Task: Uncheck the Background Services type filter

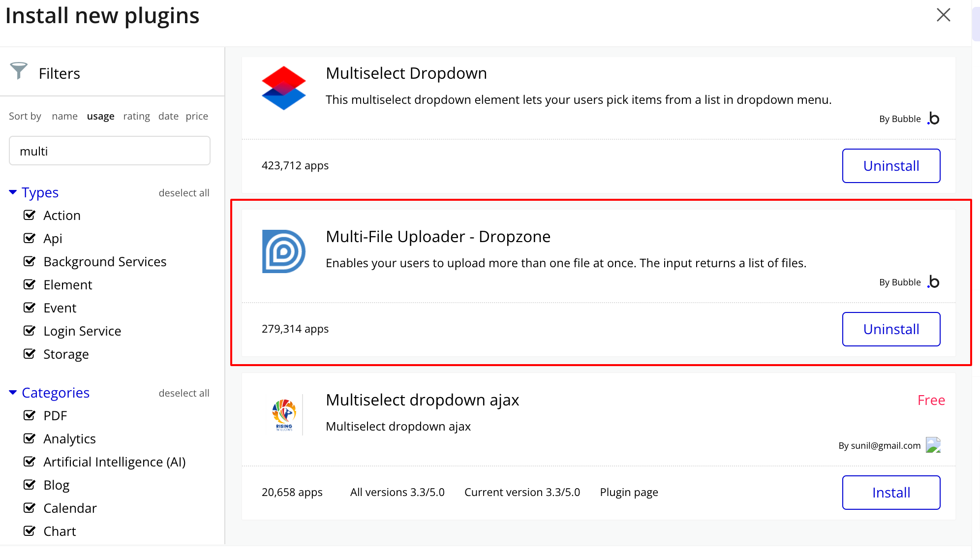Action: [x=30, y=261]
